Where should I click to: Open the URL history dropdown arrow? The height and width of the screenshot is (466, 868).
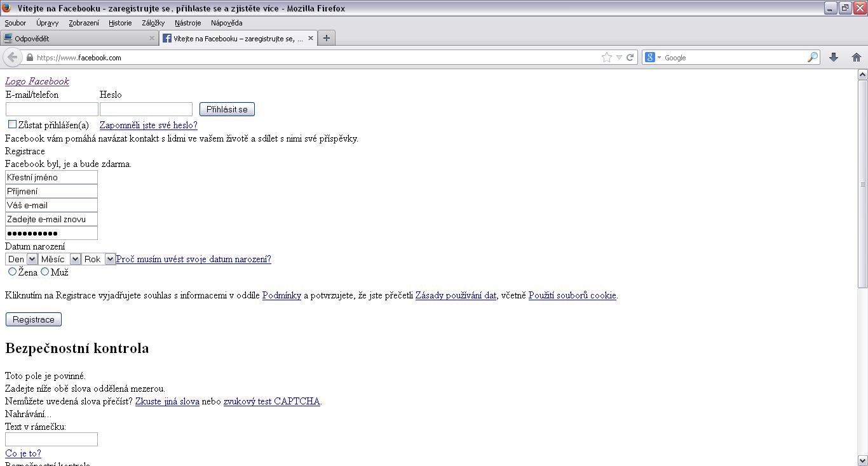[619, 57]
